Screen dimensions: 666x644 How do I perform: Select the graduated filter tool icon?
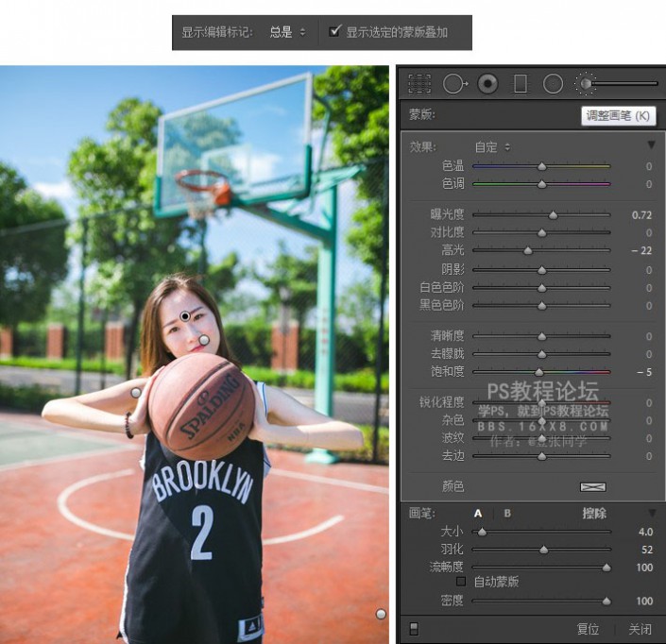[521, 83]
